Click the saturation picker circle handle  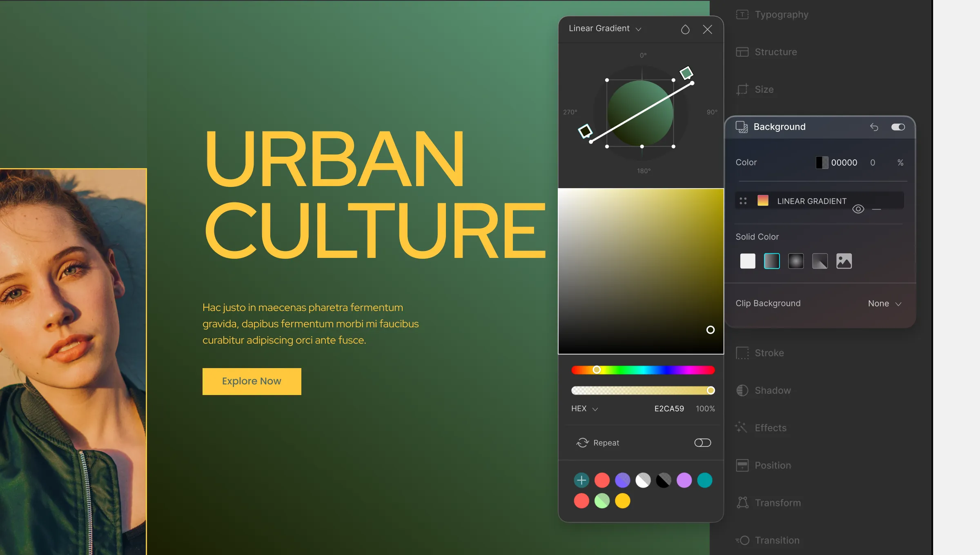tap(710, 330)
